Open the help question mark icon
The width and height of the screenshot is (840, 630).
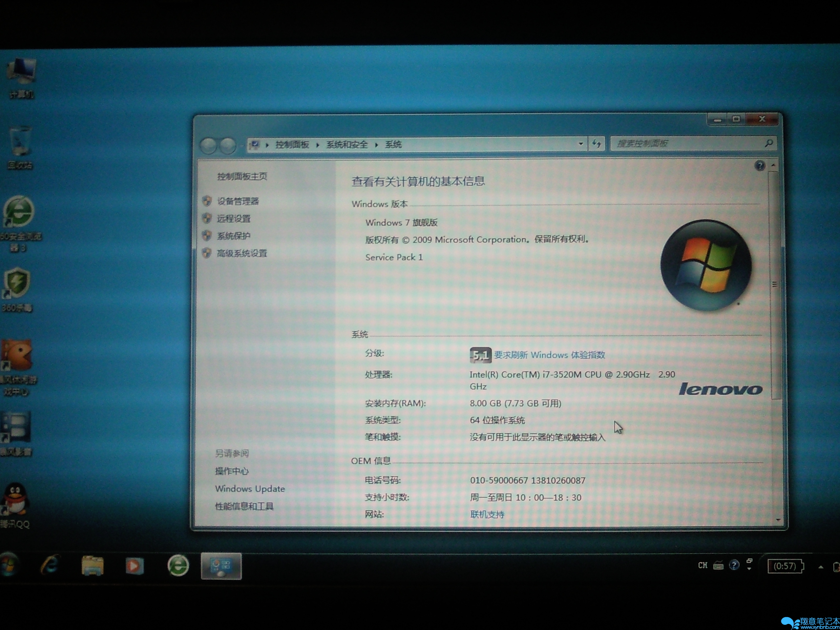[x=760, y=166]
